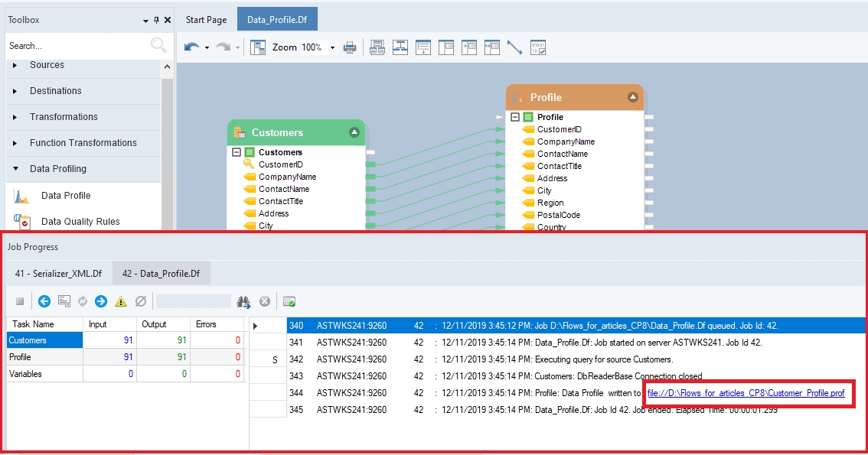Collapse the Customers tree node minus box
This screenshot has width=868, height=455.
pyautogui.click(x=237, y=152)
